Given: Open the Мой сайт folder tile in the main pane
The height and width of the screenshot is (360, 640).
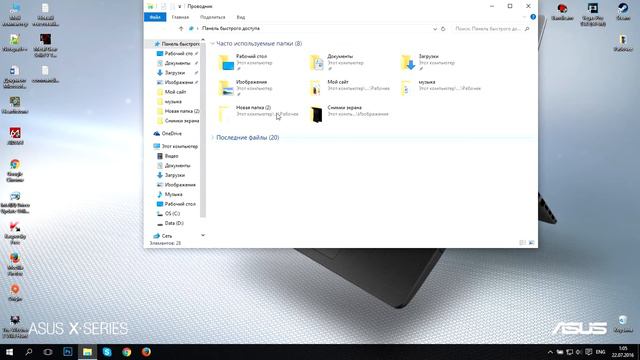Looking at the screenshot, I should tap(349, 88).
